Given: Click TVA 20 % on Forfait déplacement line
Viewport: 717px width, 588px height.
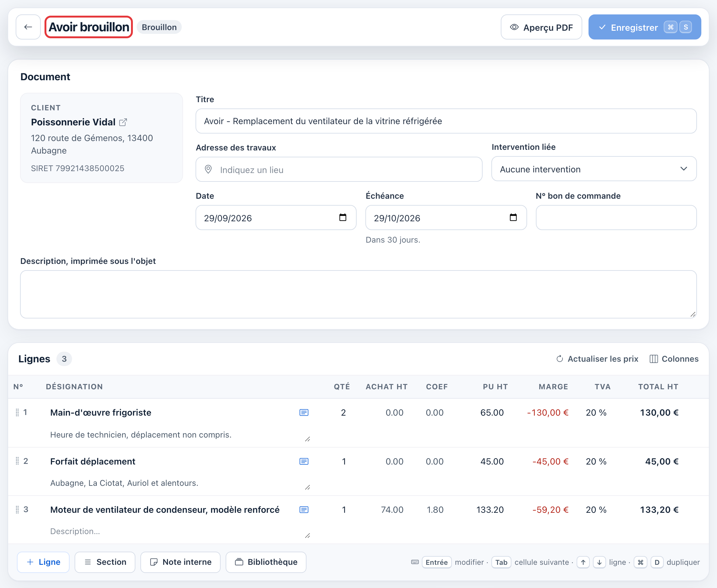Looking at the screenshot, I should click(596, 461).
